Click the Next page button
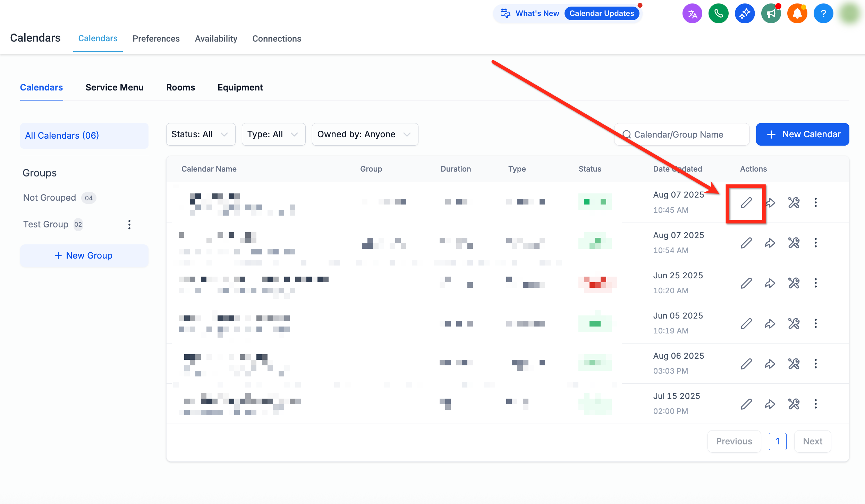Viewport: 865px width, 504px height. coord(812,441)
